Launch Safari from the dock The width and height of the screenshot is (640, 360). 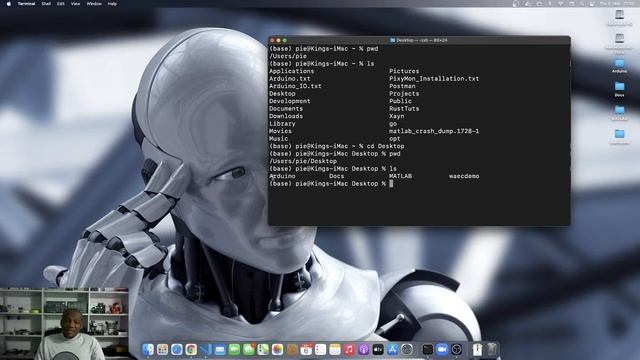tap(177, 349)
